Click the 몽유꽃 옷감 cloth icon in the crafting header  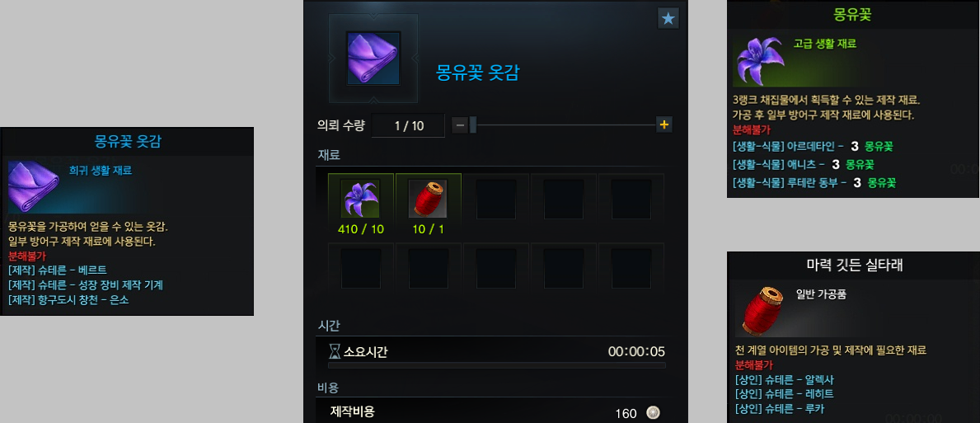(x=373, y=58)
